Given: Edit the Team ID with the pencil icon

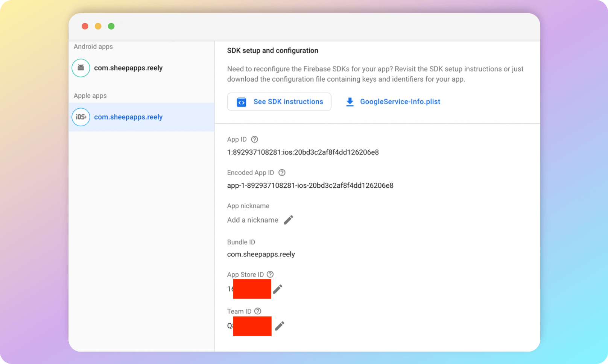Looking at the screenshot, I should tap(280, 326).
